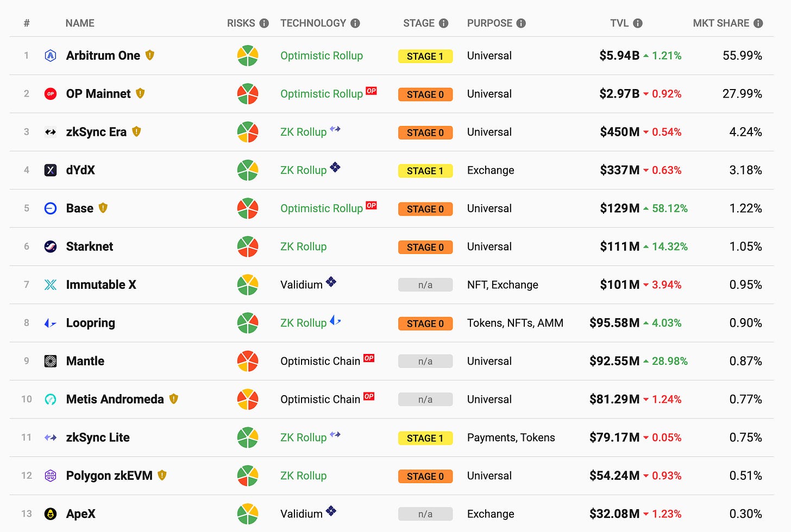Click the STAGE 1 badge for zkSync Lite

pos(425,438)
